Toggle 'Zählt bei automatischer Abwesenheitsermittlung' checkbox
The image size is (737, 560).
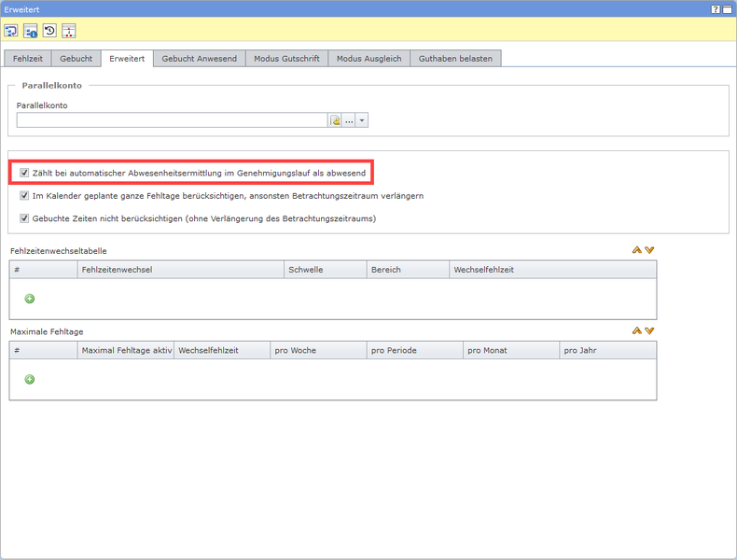coord(24,173)
